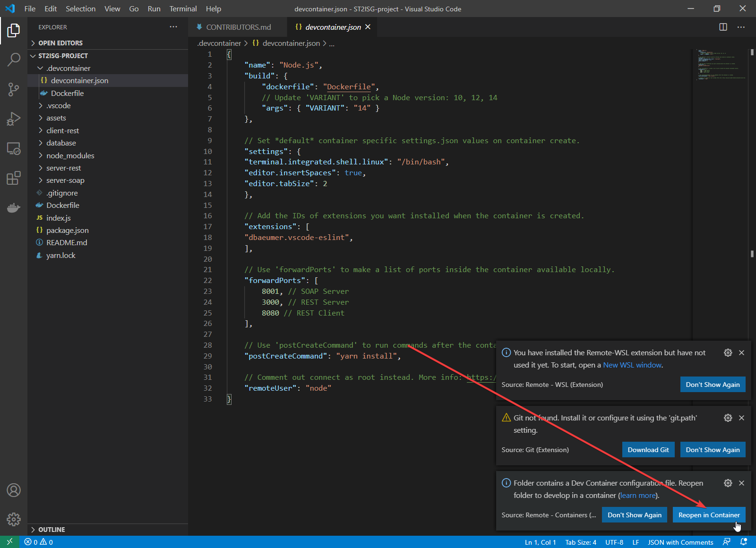Collapse the .devcontainer folder
756x548 pixels.
[x=108, y=68]
